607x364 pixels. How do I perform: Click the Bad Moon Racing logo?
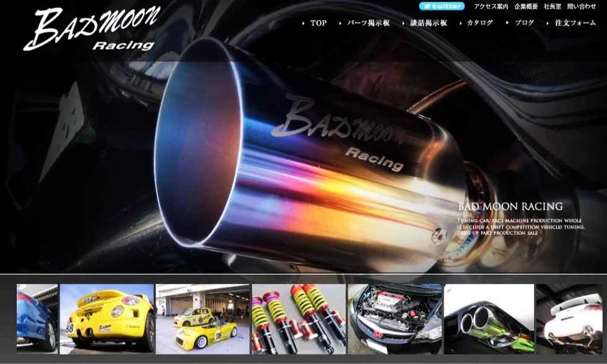(92, 29)
